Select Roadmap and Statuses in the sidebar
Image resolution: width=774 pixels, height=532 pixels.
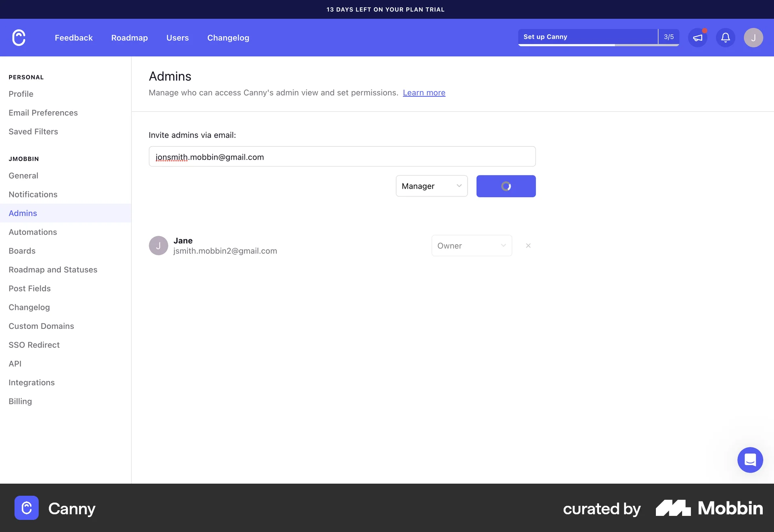pos(53,270)
